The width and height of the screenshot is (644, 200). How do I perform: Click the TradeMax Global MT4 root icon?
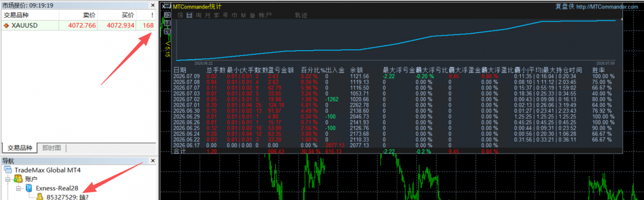8,170
